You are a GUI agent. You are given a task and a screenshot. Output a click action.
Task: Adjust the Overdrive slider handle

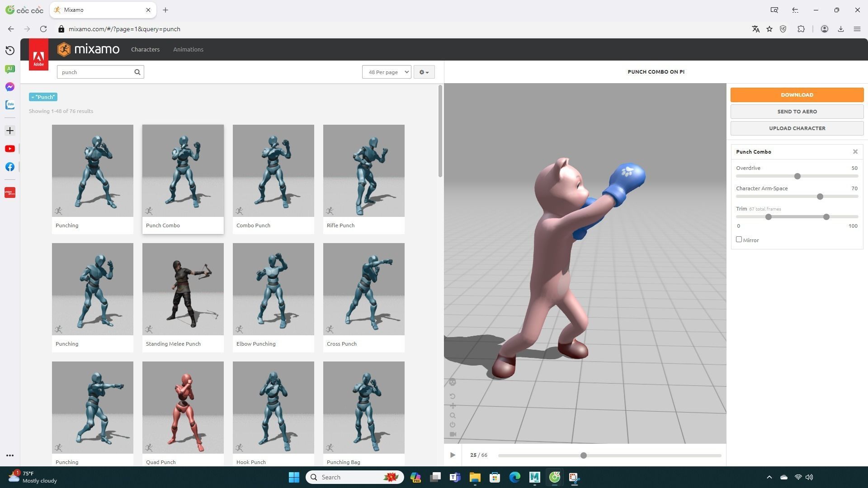click(x=797, y=176)
